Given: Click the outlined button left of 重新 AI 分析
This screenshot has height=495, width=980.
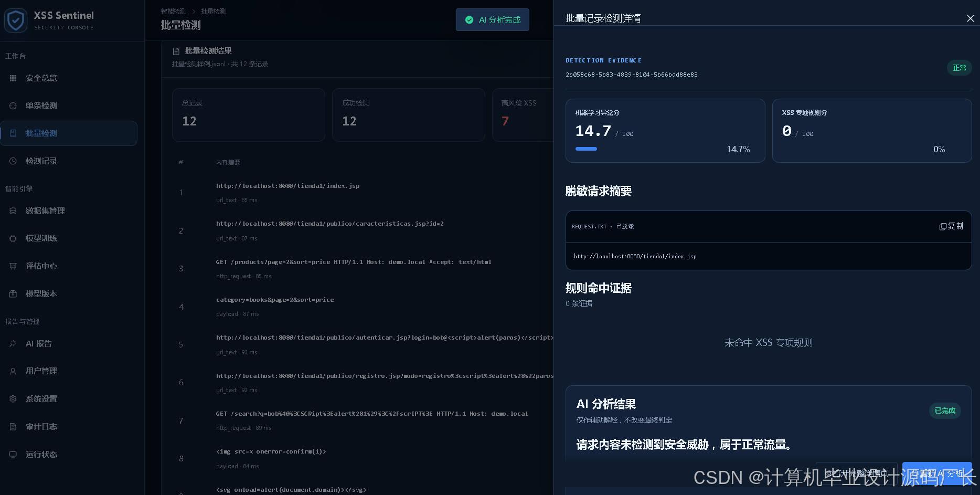Looking at the screenshot, I should click(x=856, y=473).
